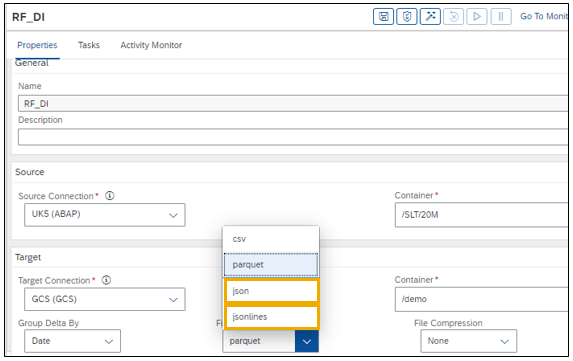The image size is (573, 361).
Task: Select the jsonlines file type option
Action: point(272,317)
